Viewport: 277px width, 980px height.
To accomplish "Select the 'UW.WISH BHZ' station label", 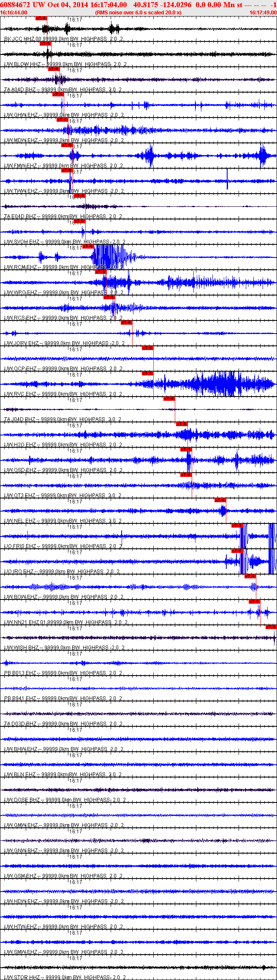I will click(22, 648).
